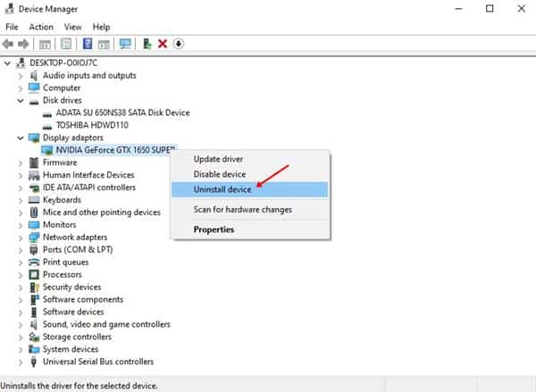Click the Mice and other pointing devices icon
The height and width of the screenshot is (392, 536).
tap(34, 213)
